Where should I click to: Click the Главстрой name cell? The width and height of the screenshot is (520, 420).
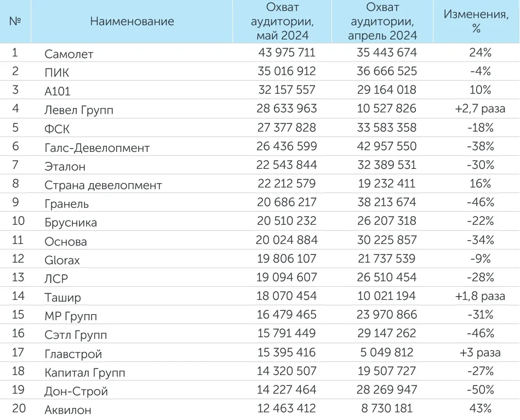pyautogui.click(x=73, y=354)
